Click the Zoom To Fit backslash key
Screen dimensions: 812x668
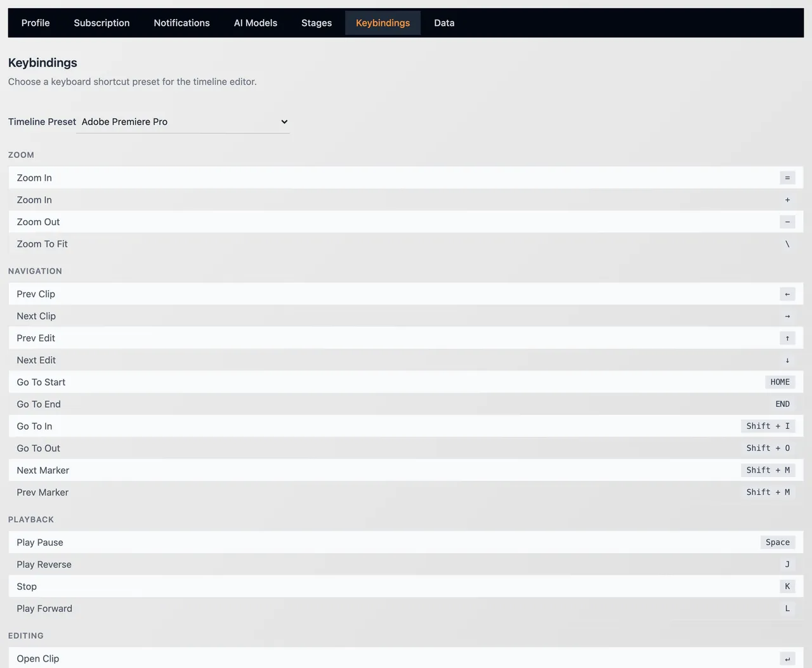coord(787,244)
